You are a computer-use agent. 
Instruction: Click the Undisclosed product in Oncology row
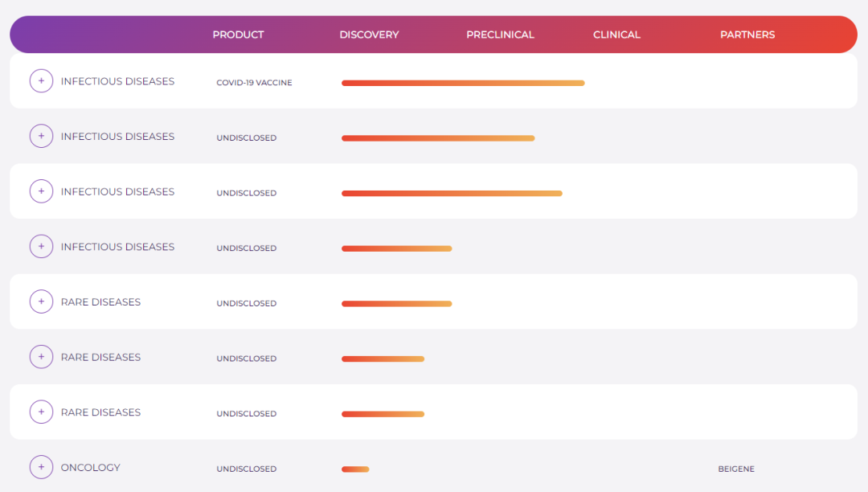coord(246,469)
